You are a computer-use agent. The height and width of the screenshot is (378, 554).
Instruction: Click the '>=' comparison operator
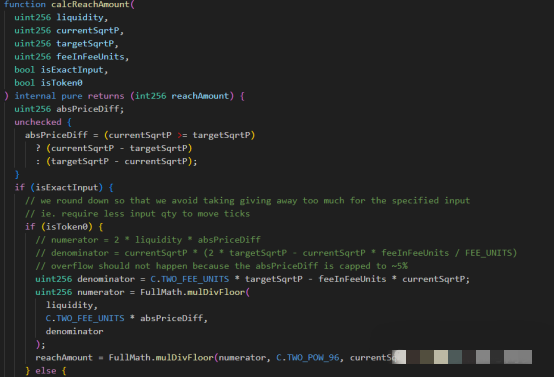(x=182, y=135)
